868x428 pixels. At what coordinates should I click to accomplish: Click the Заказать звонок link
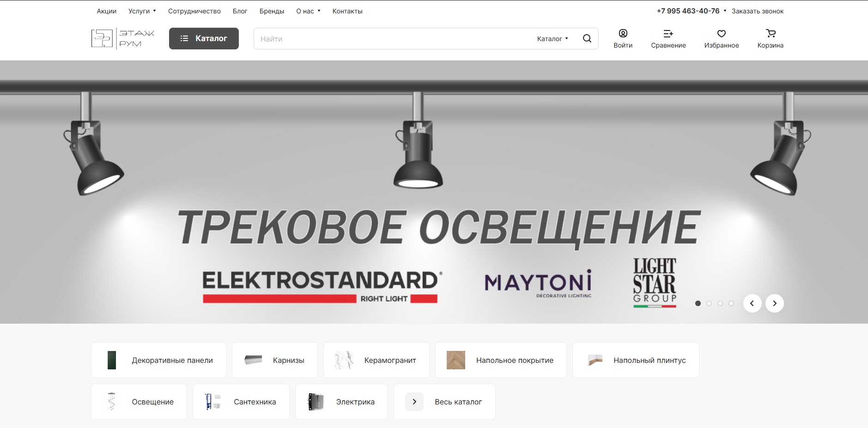pos(757,11)
